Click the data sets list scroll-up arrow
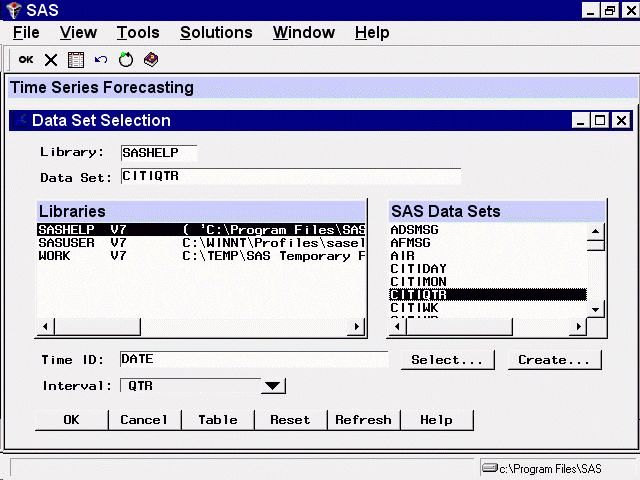 point(596,231)
